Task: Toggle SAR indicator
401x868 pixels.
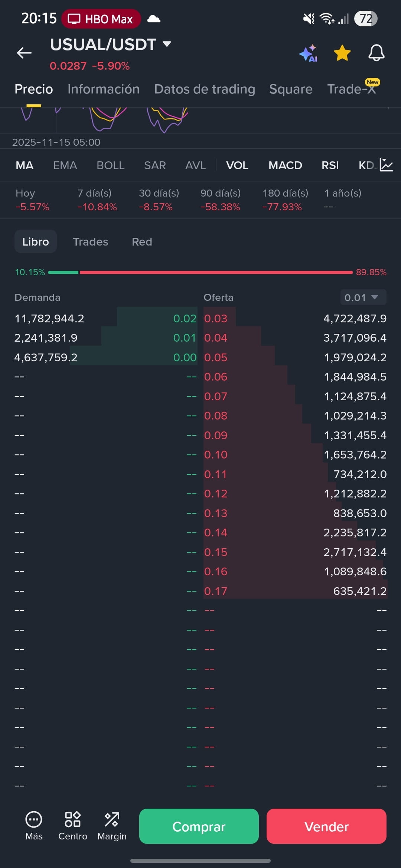Action: click(155, 165)
